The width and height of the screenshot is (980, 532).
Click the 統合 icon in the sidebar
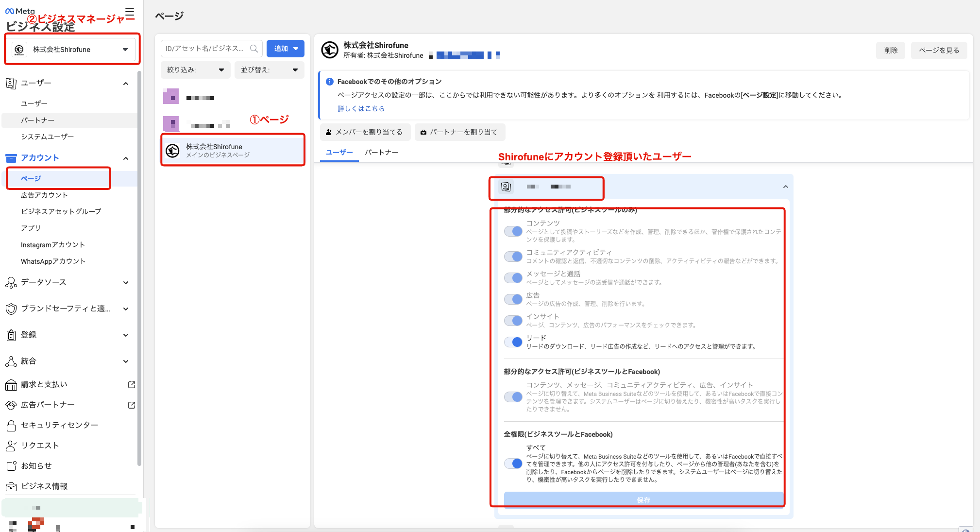pos(11,361)
